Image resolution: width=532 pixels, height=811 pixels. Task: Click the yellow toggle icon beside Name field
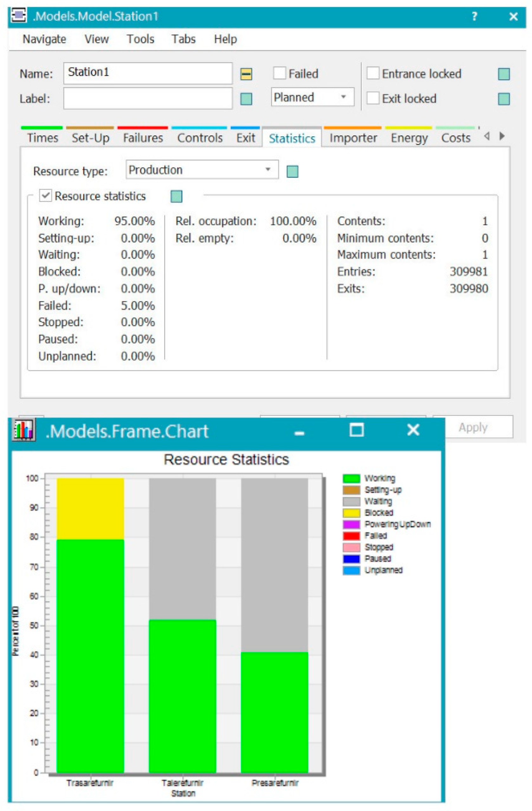click(246, 74)
